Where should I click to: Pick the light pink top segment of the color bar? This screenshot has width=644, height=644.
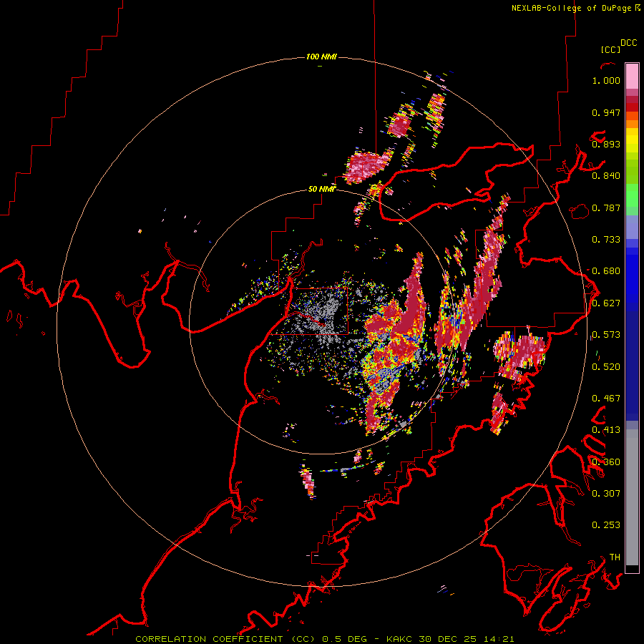pyautogui.click(x=632, y=77)
